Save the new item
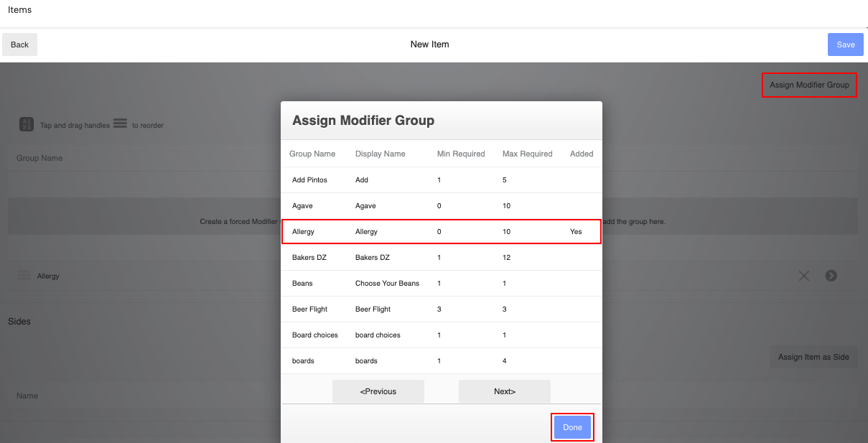 (845, 44)
